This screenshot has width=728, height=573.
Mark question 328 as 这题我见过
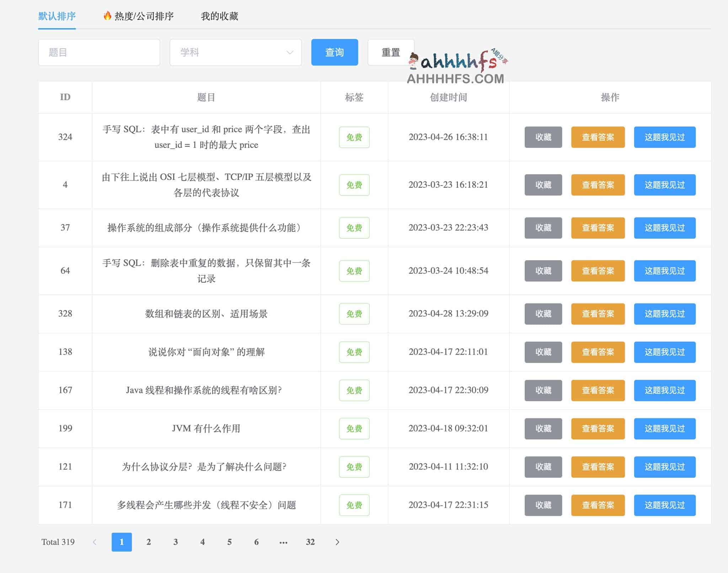click(x=664, y=314)
